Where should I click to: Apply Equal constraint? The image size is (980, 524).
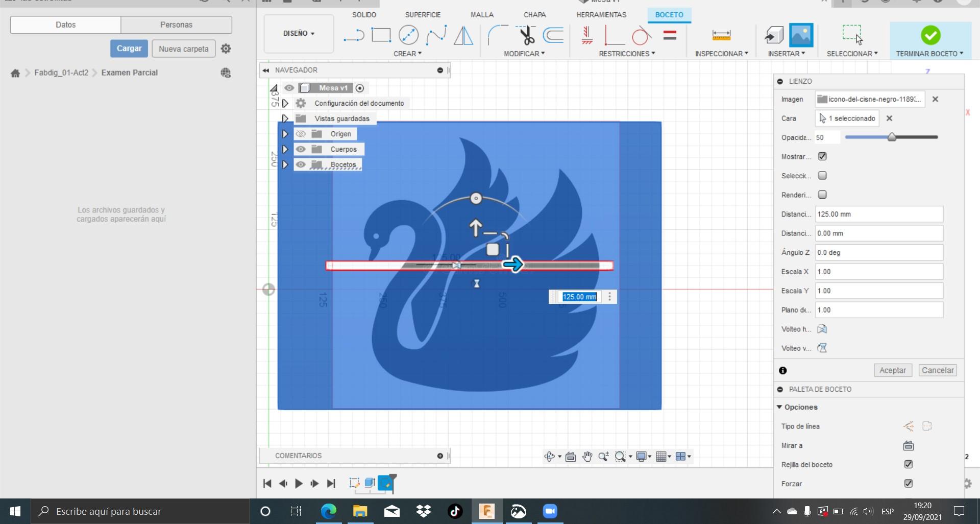(670, 35)
